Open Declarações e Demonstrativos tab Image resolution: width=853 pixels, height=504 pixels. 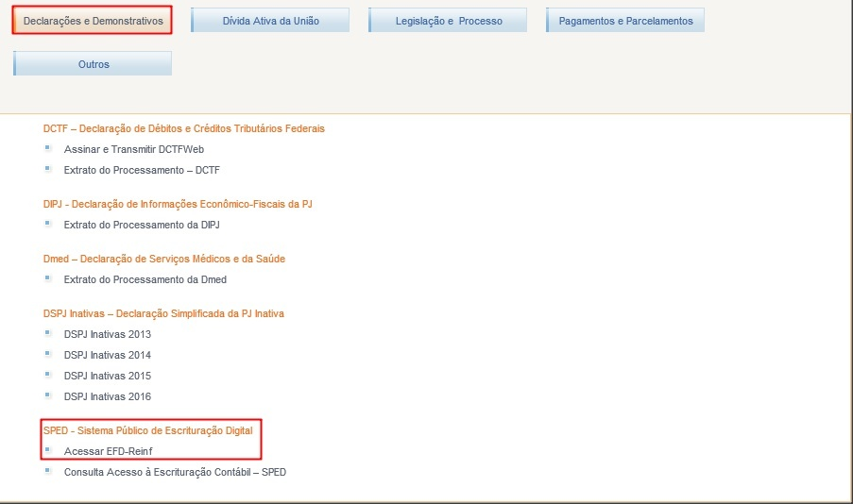pyautogui.click(x=93, y=21)
